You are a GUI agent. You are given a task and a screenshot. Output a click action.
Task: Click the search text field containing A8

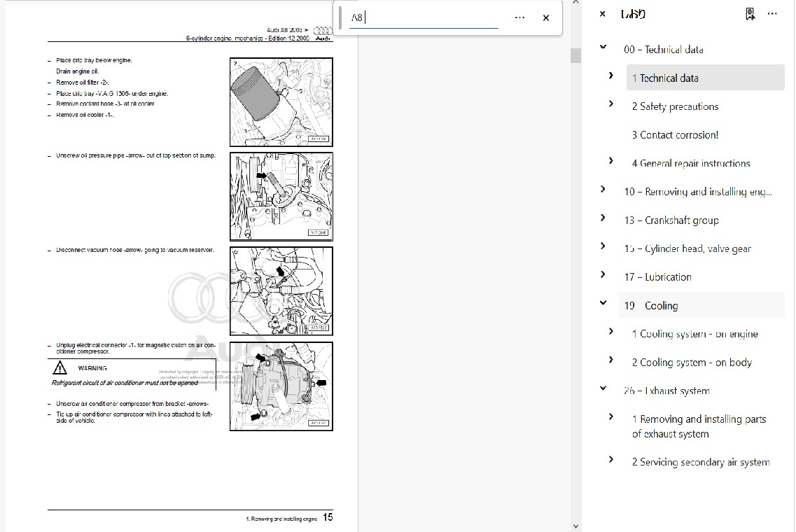click(424, 17)
